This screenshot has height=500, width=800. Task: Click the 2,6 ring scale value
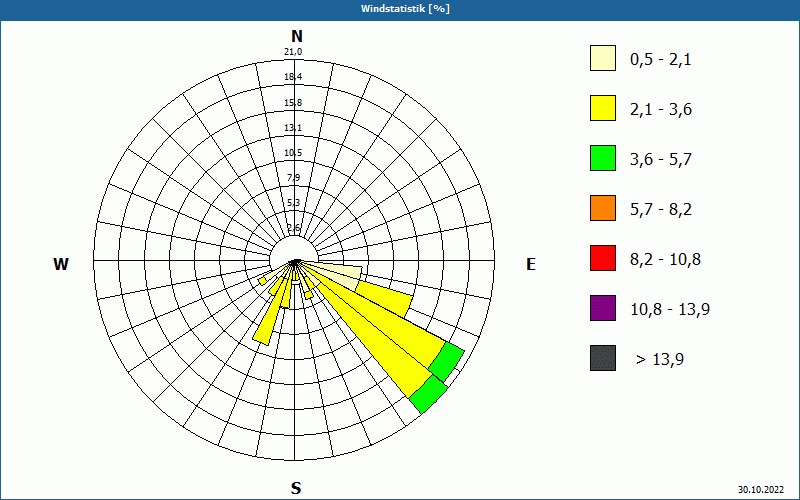pyautogui.click(x=294, y=228)
